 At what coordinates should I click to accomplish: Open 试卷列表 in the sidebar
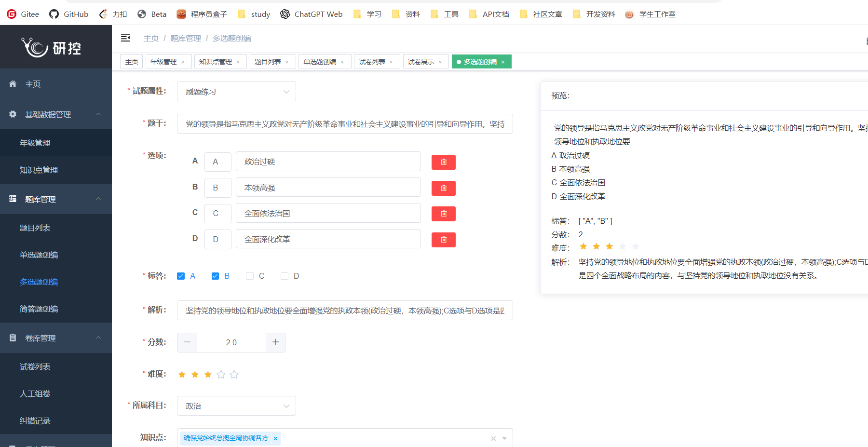pos(56,366)
